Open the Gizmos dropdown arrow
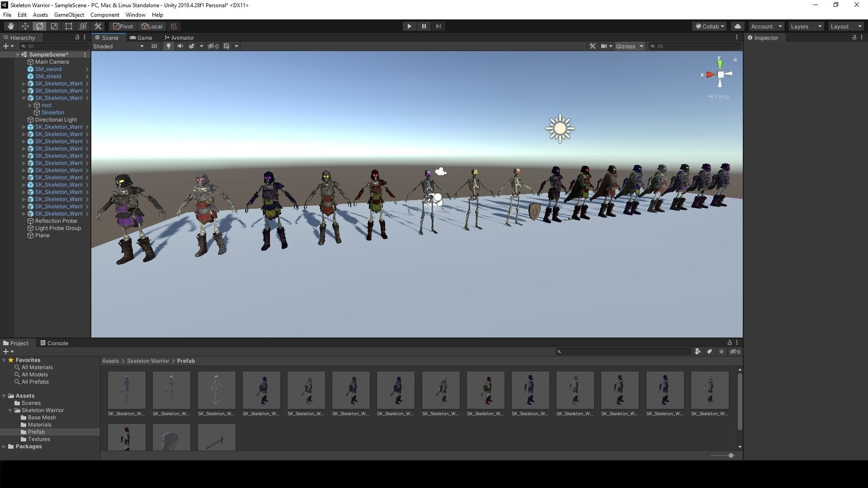Viewport: 868px width, 488px height. (x=641, y=46)
